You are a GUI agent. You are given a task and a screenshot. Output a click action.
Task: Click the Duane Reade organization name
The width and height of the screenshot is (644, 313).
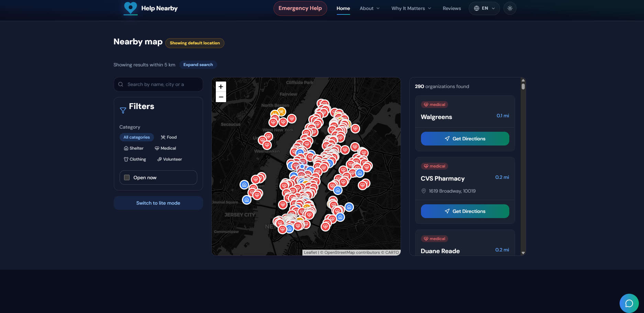[x=440, y=251]
